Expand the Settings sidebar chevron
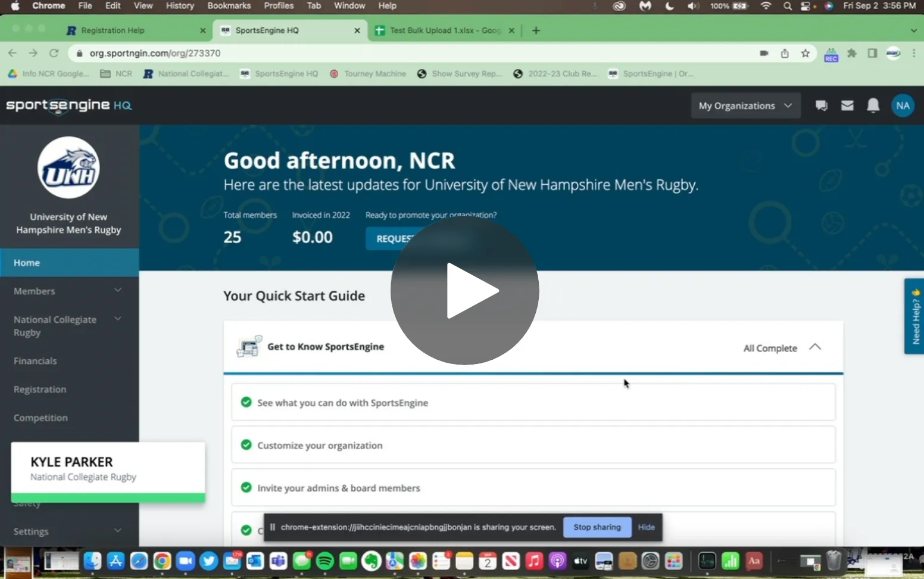This screenshot has width=924, height=579. pos(118,530)
